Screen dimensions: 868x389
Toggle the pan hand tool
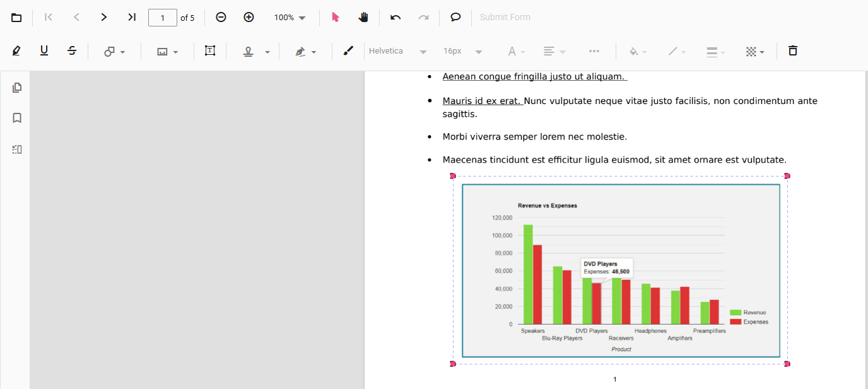[x=363, y=18]
